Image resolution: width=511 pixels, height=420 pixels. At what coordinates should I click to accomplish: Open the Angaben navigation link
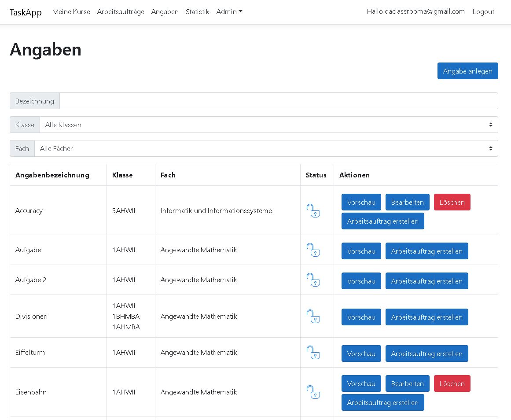click(x=165, y=12)
